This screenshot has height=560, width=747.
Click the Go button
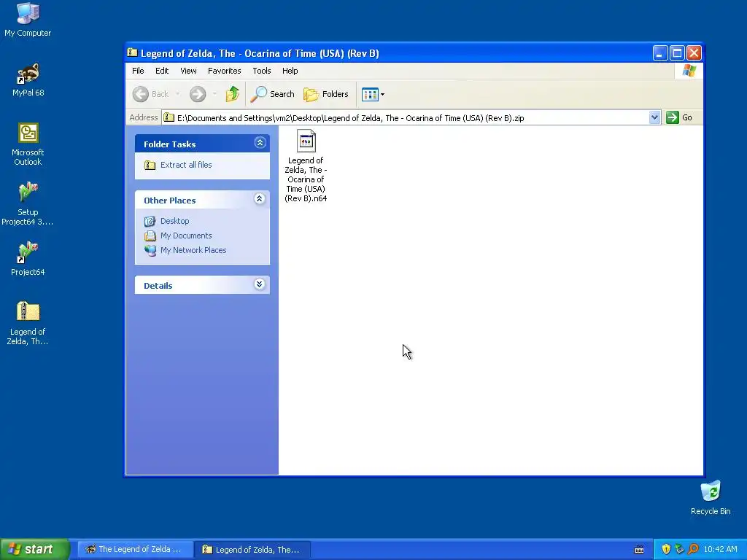(x=679, y=117)
